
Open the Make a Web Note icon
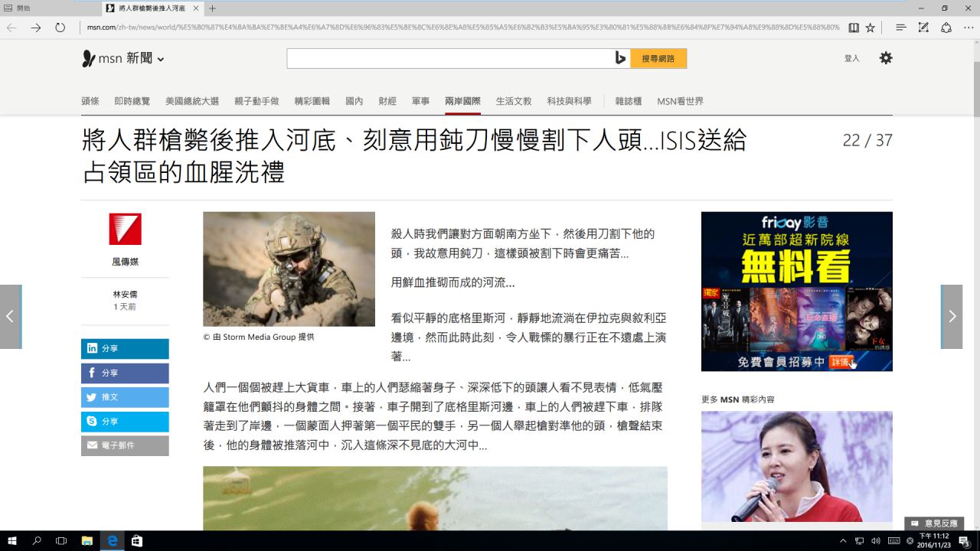(x=923, y=28)
